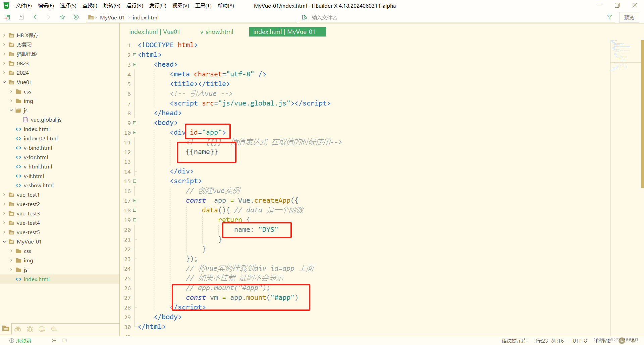
Task: Open the index-02.html file
Action: point(41,138)
